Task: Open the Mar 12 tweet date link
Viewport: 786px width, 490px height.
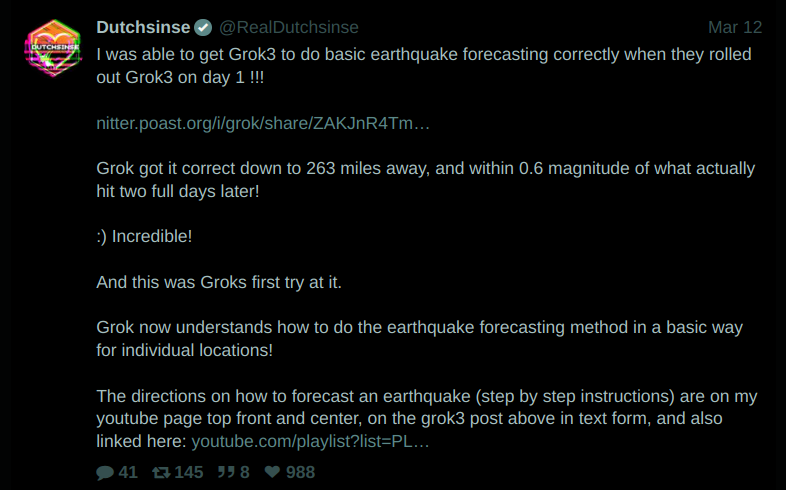Action: click(735, 27)
